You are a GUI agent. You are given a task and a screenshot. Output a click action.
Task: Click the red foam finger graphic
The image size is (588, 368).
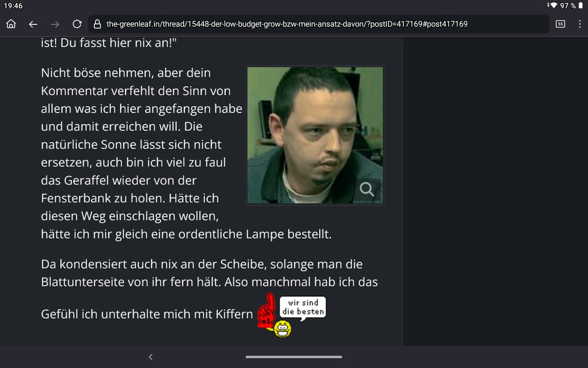pyautogui.click(x=267, y=311)
